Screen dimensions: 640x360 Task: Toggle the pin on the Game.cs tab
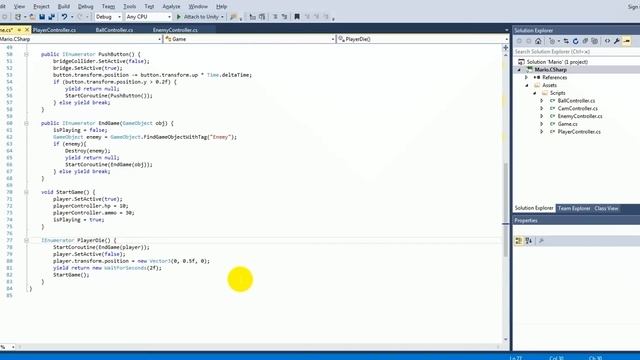coord(19,30)
